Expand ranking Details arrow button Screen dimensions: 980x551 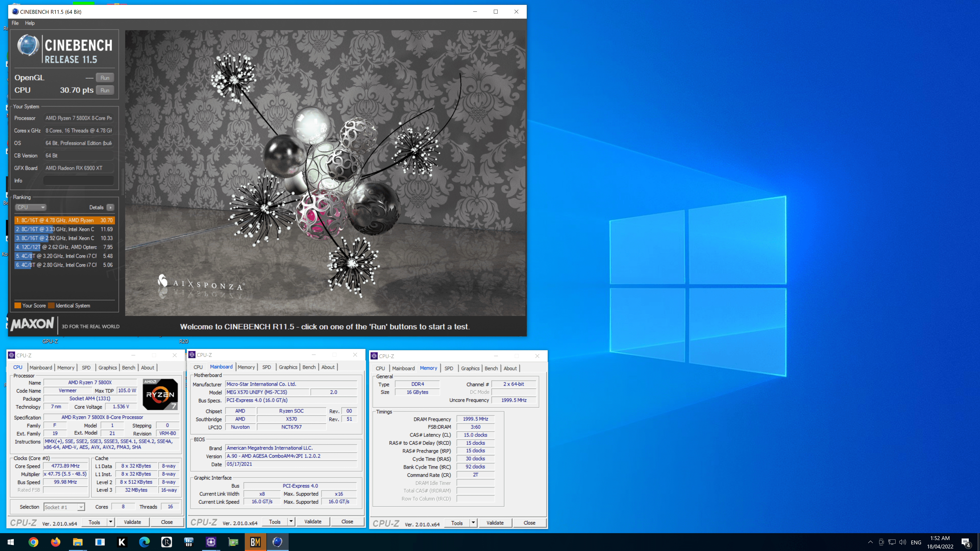(x=110, y=207)
